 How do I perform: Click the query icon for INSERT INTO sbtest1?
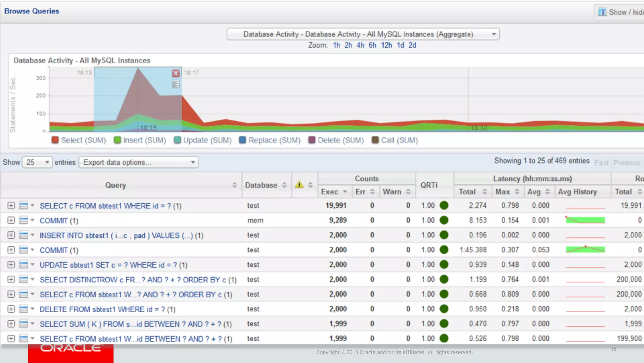click(x=24, y=235)
